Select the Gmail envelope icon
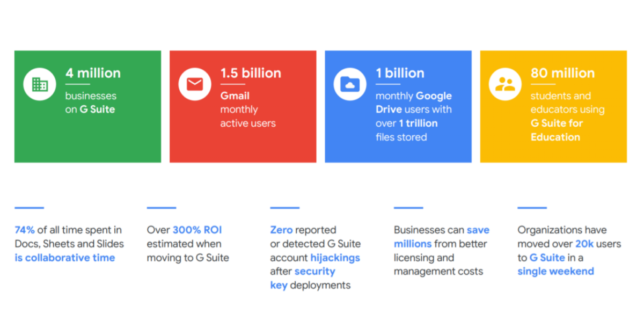644x336 pixels. [194, 84]
